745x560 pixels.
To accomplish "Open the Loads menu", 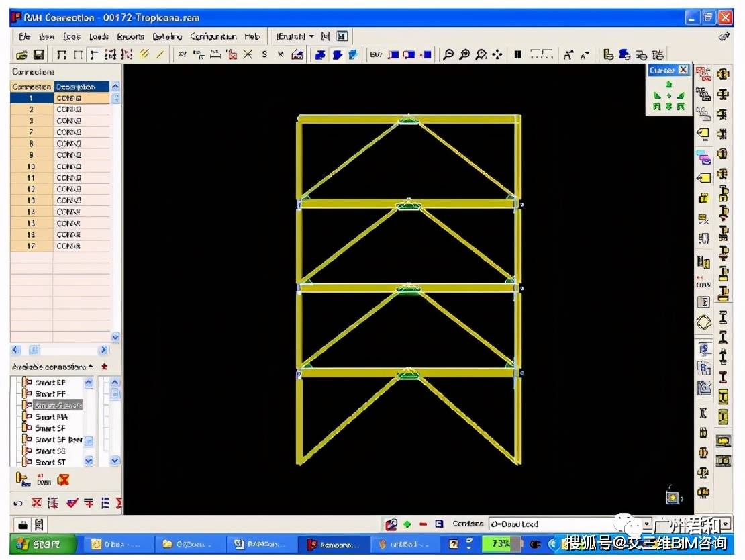I will point(99,36).
